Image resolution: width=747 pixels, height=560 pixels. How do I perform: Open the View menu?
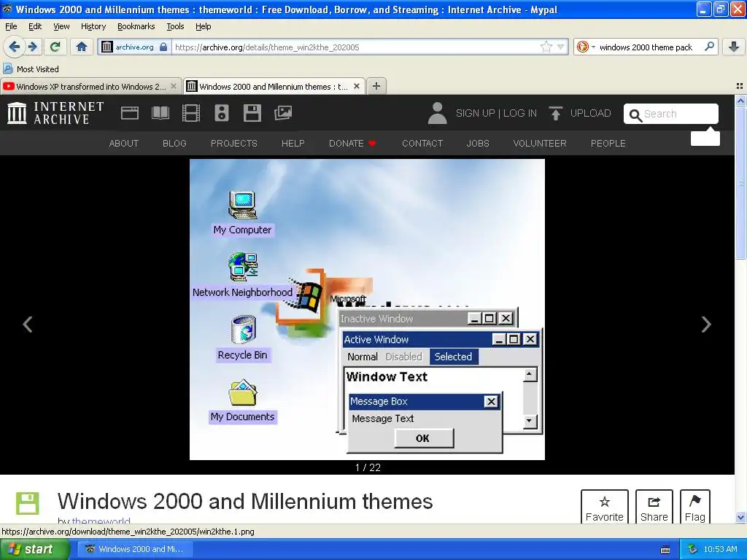pyautogui.click(x=61, y=26)
